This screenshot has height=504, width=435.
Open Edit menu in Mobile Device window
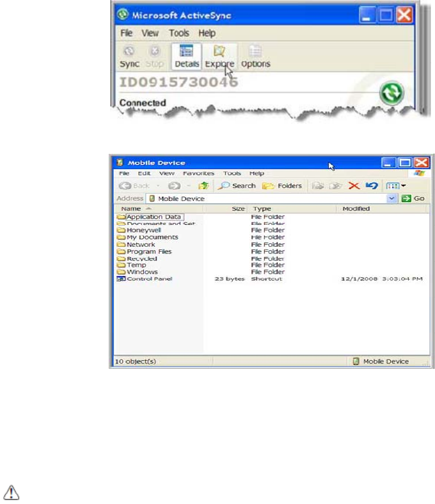[144, 173]
